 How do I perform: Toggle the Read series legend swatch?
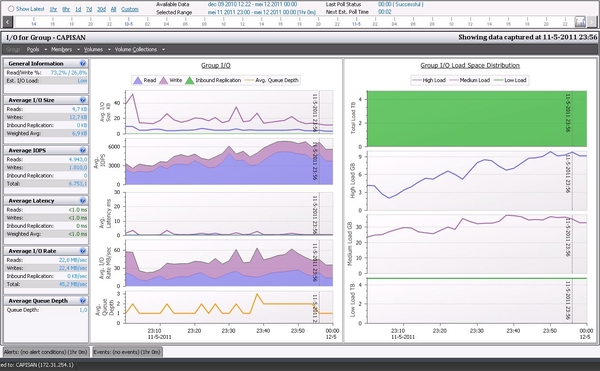coord(137,80)
